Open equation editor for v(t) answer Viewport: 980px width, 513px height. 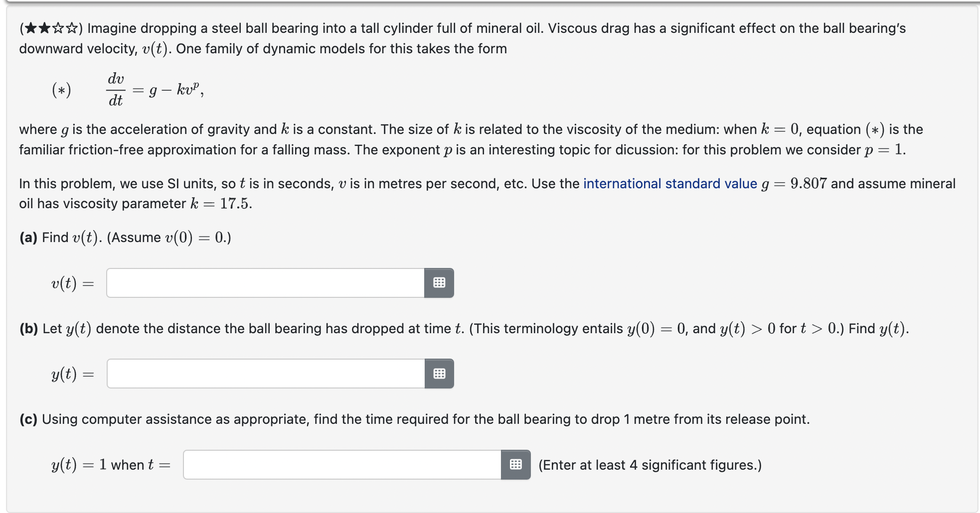pyautogui.click(x=439, y=283)
